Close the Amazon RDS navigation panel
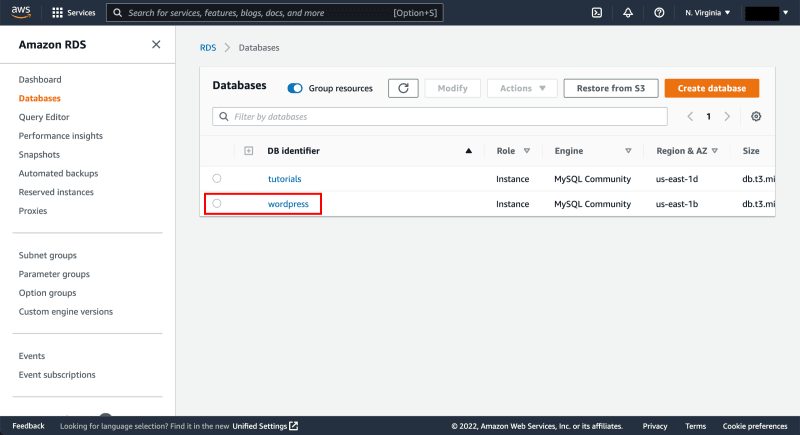Viewport: 800px width, 435px height. (156, 44)
